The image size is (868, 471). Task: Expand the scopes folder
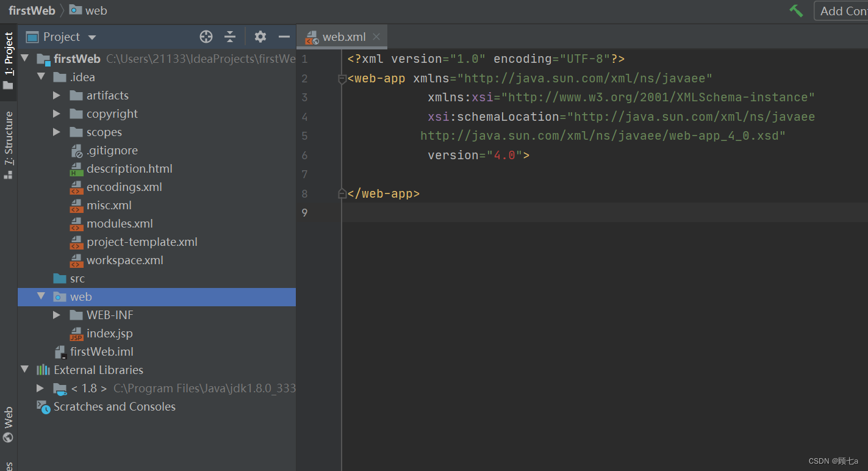[57, 132]
